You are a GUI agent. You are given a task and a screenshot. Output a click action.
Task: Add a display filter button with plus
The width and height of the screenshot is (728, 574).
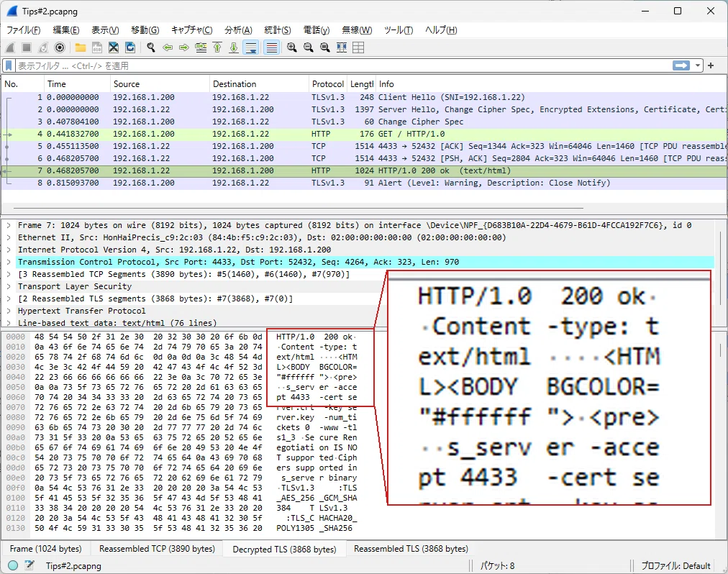(x=711, y=65)
